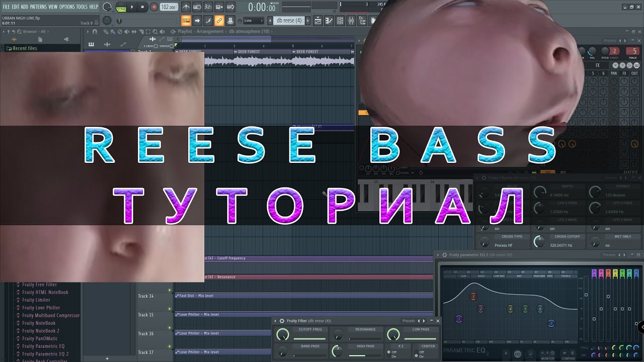Click the Stop button in the transport
644x362 pixels.
pos(142,7)
